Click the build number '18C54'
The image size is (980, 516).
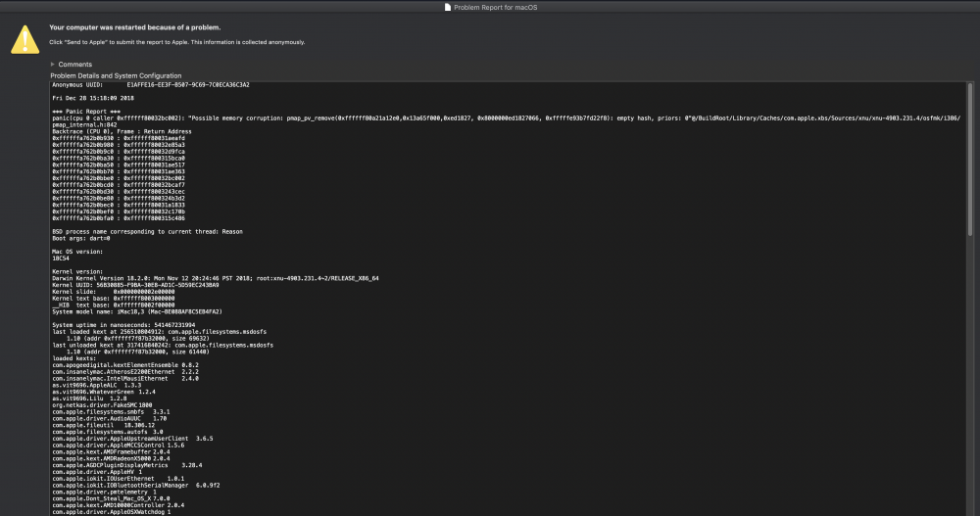coord(61,258)
